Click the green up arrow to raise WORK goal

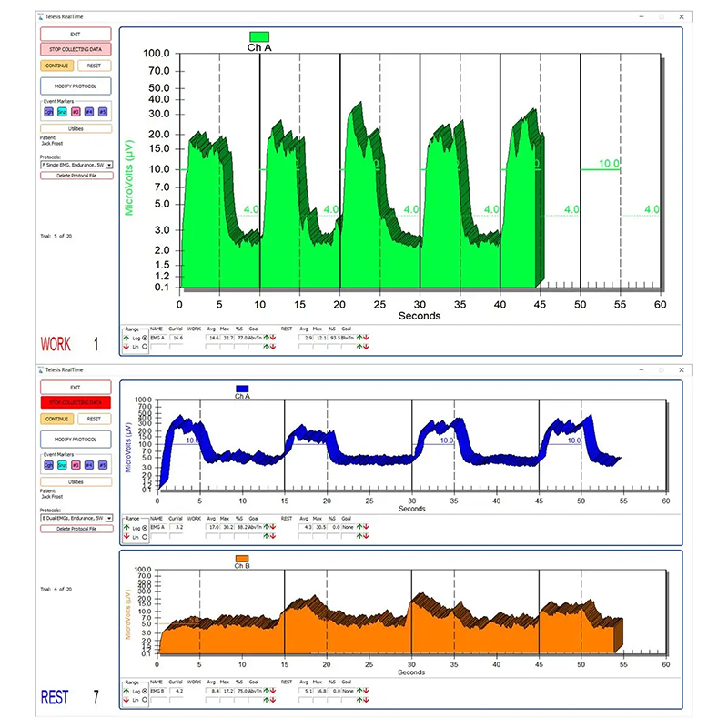266,338
